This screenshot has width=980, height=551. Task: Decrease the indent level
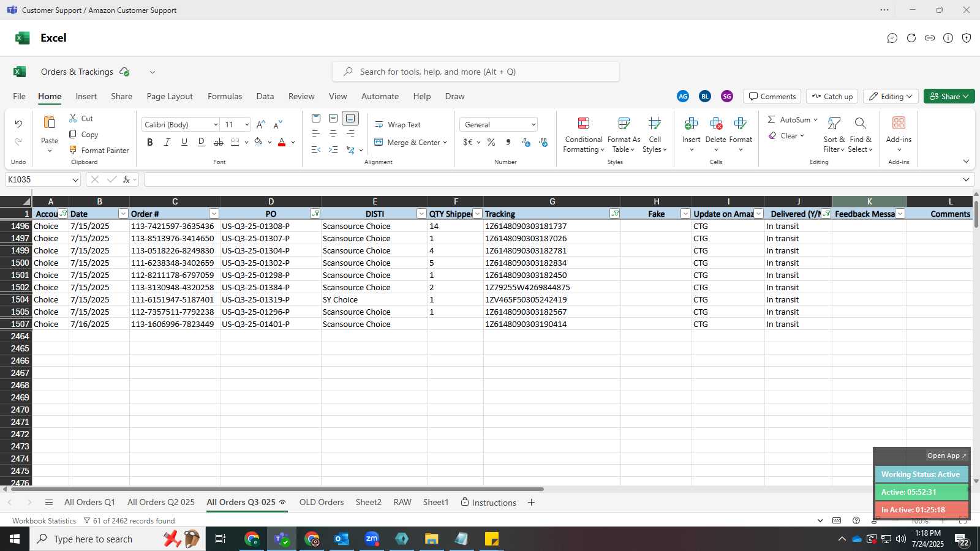[x=316, y=150]
